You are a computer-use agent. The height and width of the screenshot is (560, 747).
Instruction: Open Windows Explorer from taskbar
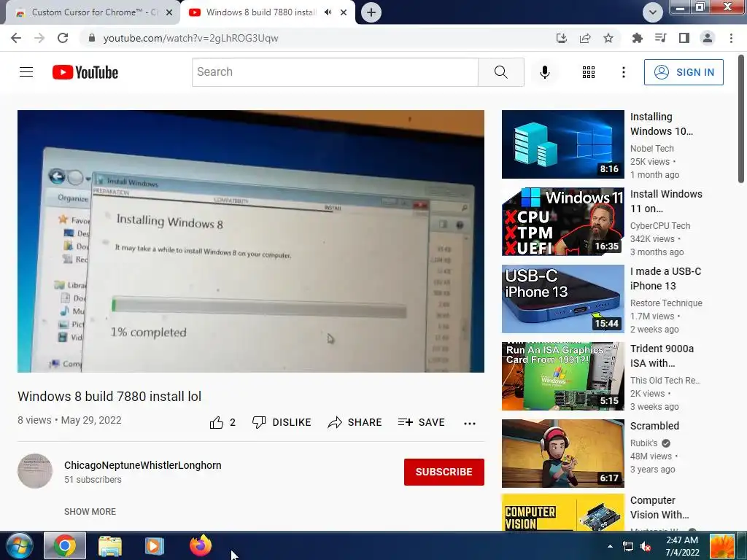pos(110,545)
